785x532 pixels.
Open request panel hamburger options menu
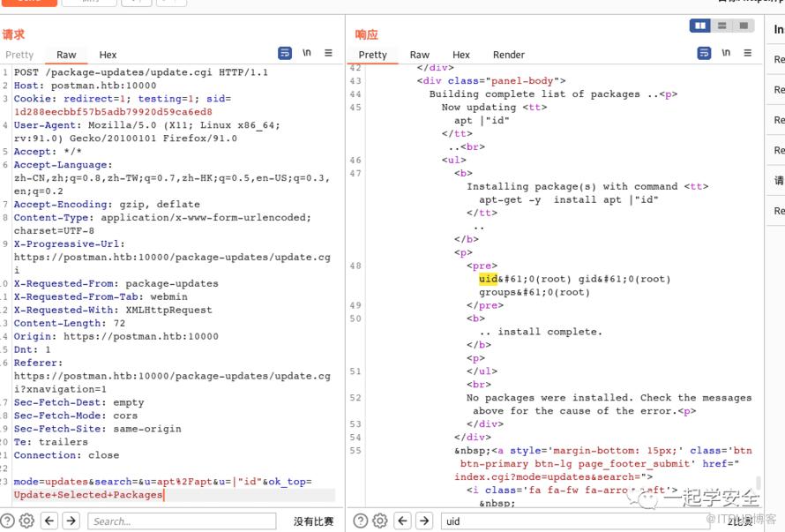[328, 53]
